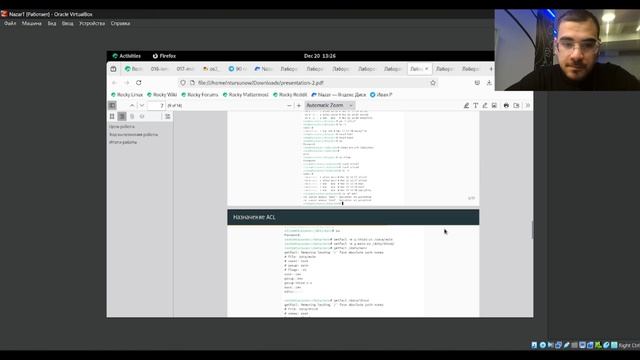
Task: Show document outline in sidebar
Action: (x=122, y=116)
